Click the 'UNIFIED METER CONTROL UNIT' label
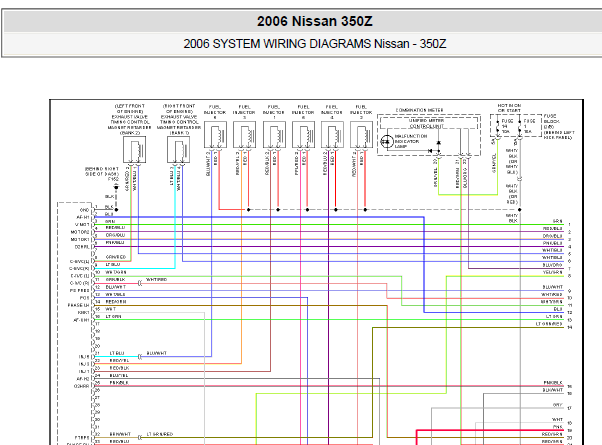The width and height of the screenshot is (602, 445). pyautogui.click(x=427, y=123)
